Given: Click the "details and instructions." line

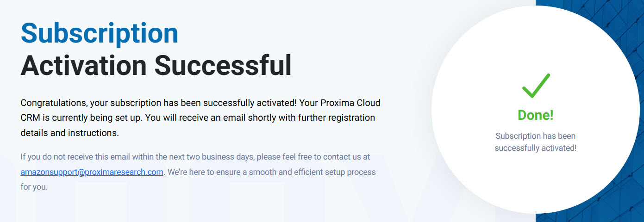Looking at the screenshot, I should coord(69,133).
